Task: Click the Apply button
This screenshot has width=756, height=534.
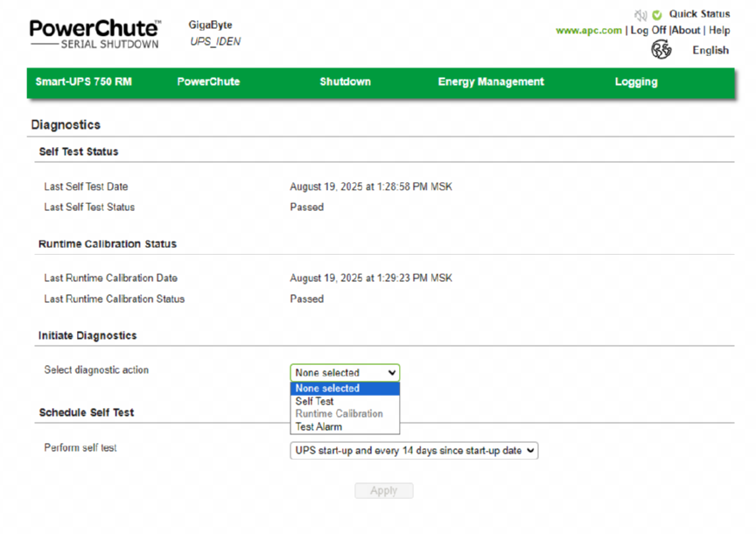Action: [384, 490]
